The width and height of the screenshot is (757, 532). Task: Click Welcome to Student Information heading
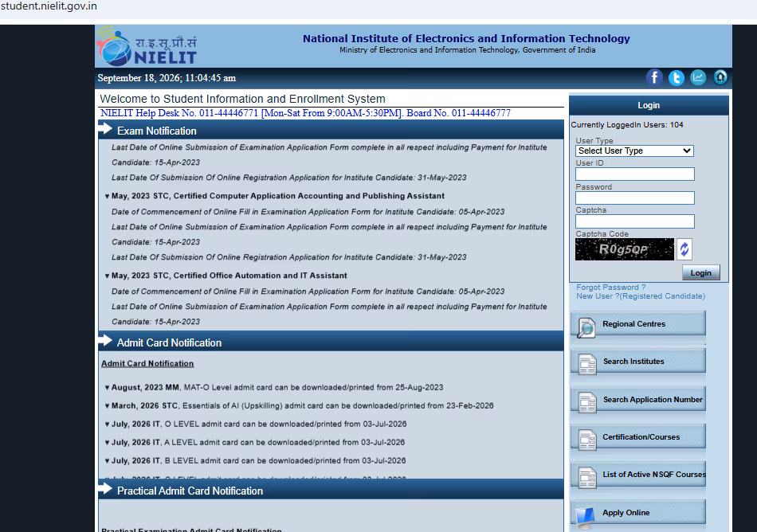pyautogui.click(x=242, y=99)
